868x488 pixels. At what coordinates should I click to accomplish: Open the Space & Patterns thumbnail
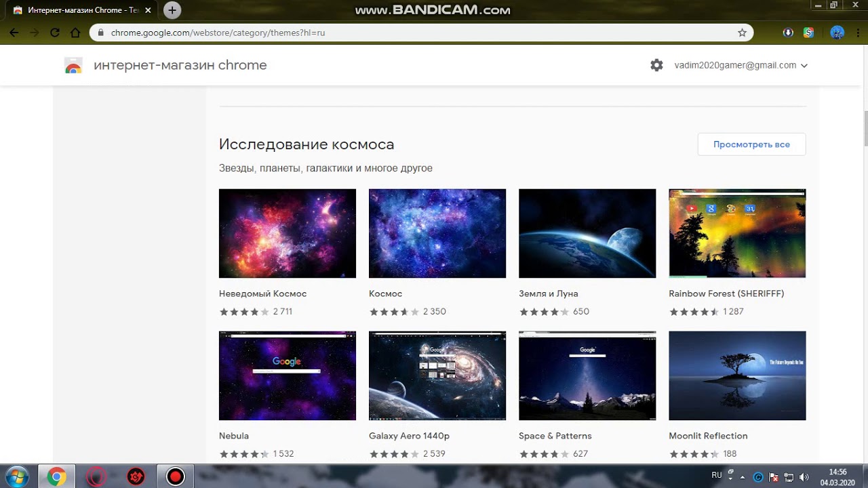click(587, 375)
